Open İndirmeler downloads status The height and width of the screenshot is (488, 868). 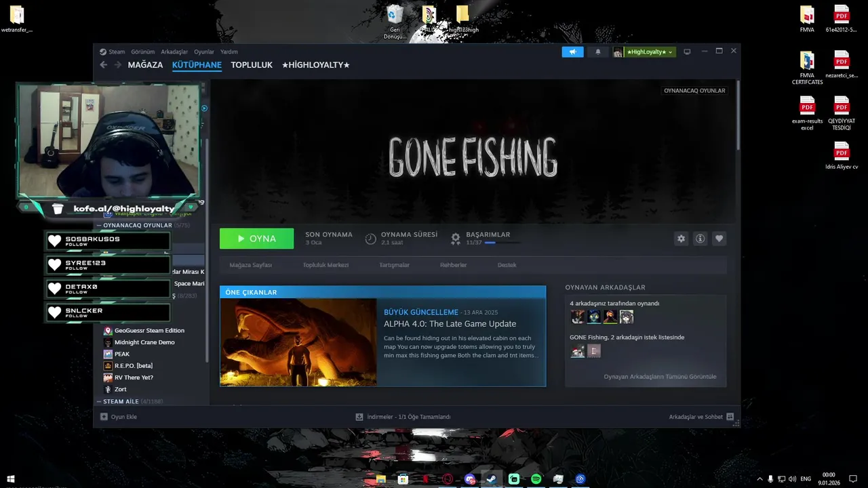pyautogui.click(x=403, y=417)
